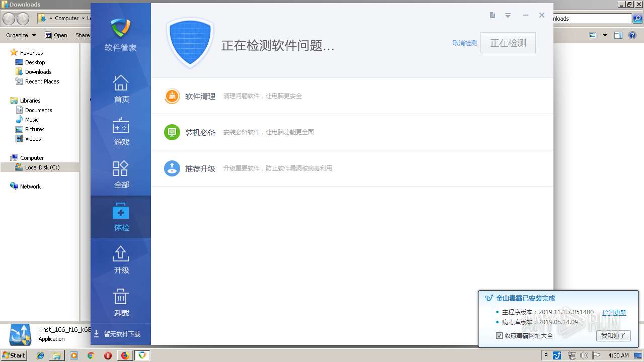The image size is (644, 362).
Task: Click the 推荐升级 row text
Action: pyautogui.click(x=200, y=168)
